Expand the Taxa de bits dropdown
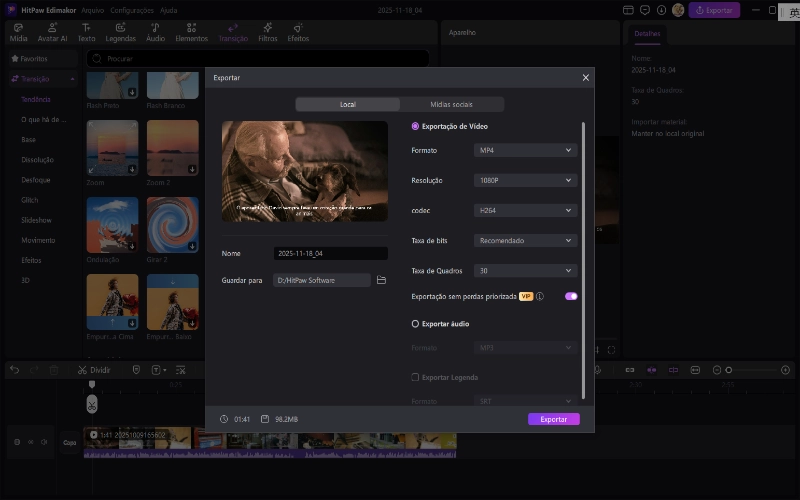 tap(525, 240)
